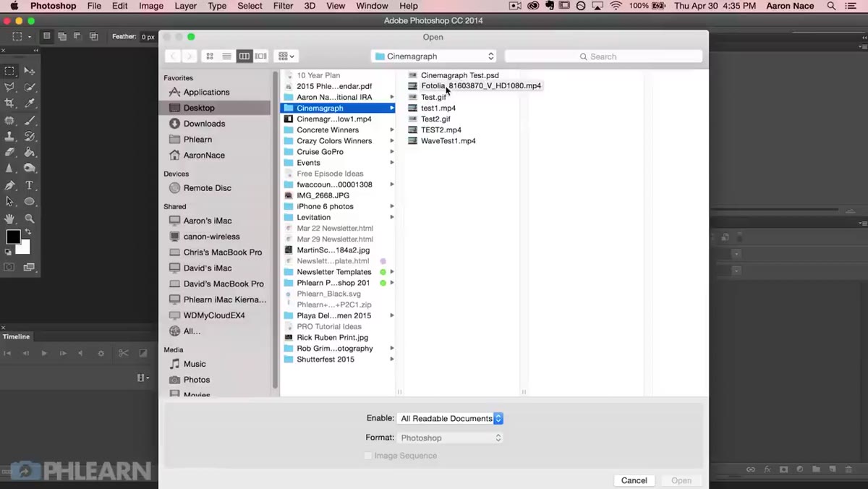
Task: Click the Search field in Open dialog
Action: (x=603, y=56)
